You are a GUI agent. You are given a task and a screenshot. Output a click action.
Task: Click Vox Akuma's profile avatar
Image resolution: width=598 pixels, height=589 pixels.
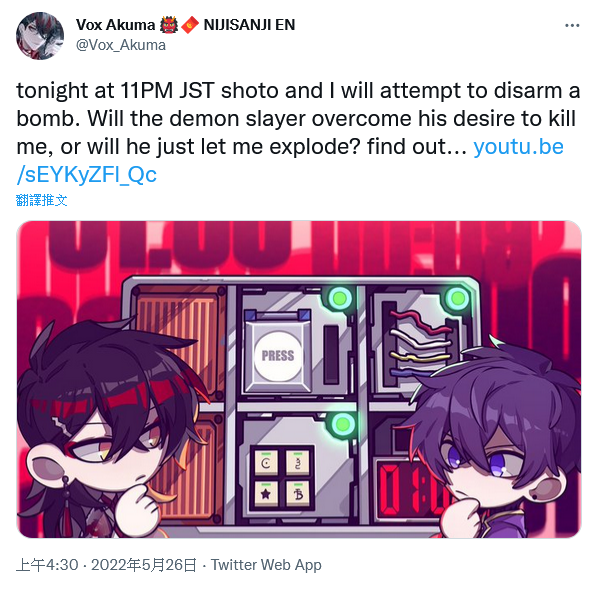40,36
